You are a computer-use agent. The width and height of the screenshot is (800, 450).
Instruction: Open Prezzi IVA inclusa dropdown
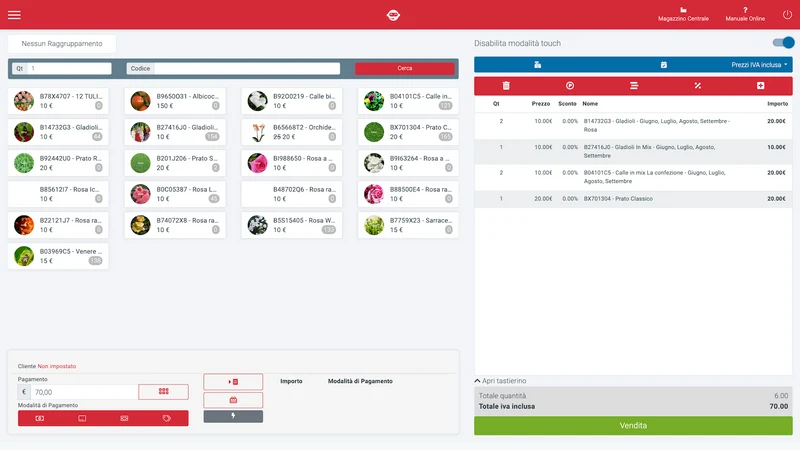click(759, 65)
